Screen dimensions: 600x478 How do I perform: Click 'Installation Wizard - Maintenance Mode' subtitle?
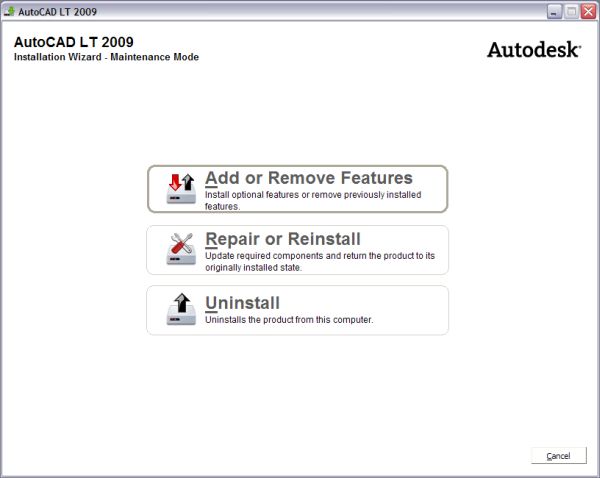point(106,57)
